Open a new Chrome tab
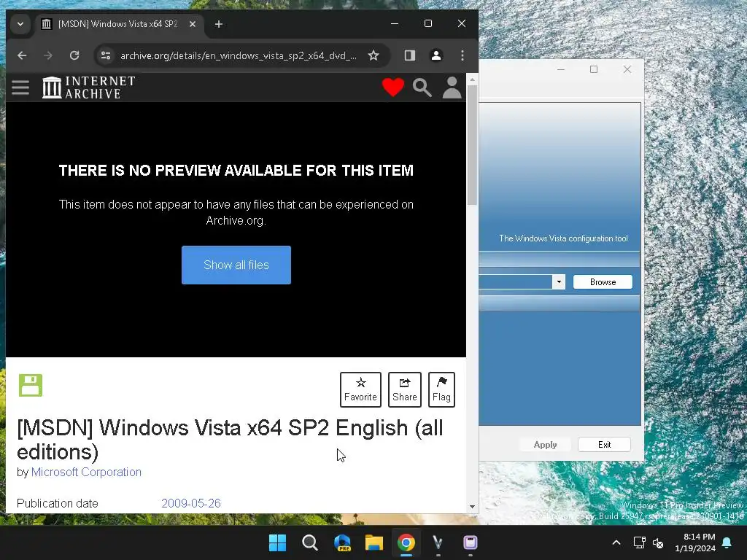This screenshot has height=560, width=747. pos(219,24)
